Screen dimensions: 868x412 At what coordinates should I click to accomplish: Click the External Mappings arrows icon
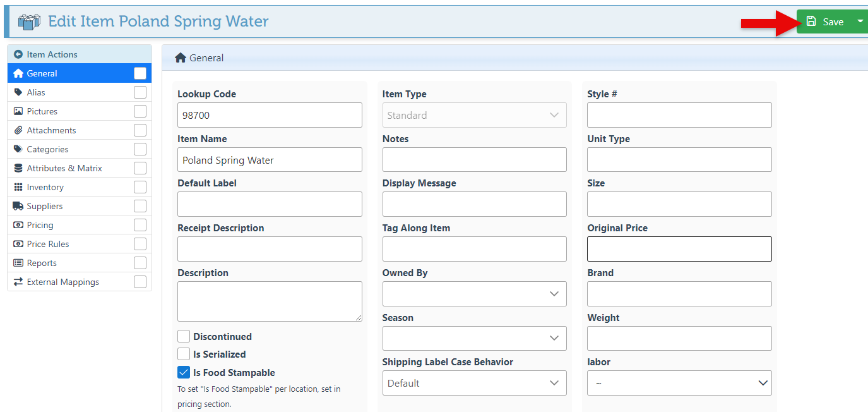click(18, 282)
